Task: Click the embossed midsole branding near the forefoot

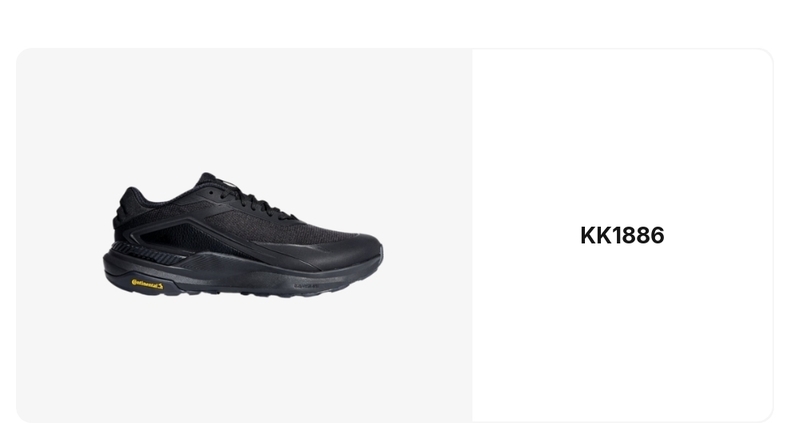Action: [306, 286]
